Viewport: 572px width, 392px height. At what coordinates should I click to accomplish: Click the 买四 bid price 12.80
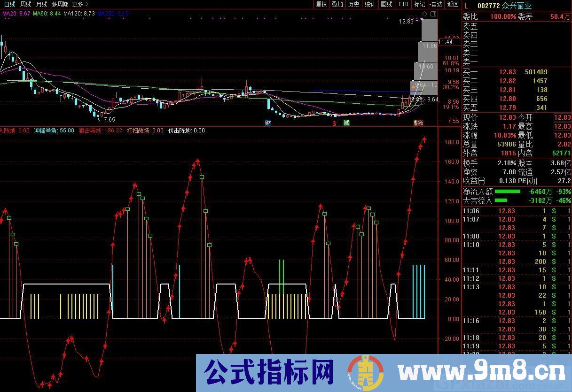click(x=507, y=99)
